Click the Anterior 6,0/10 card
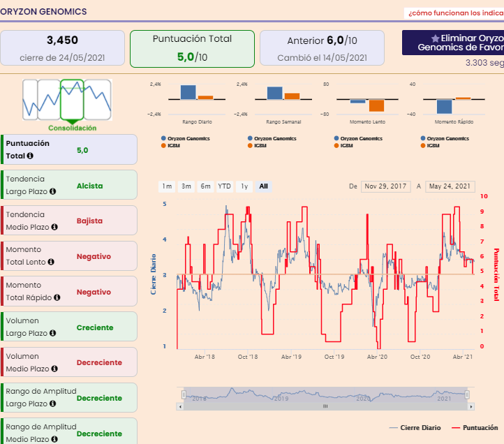 pos(322,48)
